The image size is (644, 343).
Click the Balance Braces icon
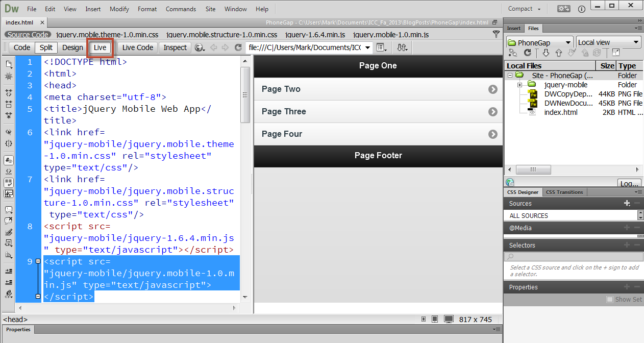pos(9,143)
